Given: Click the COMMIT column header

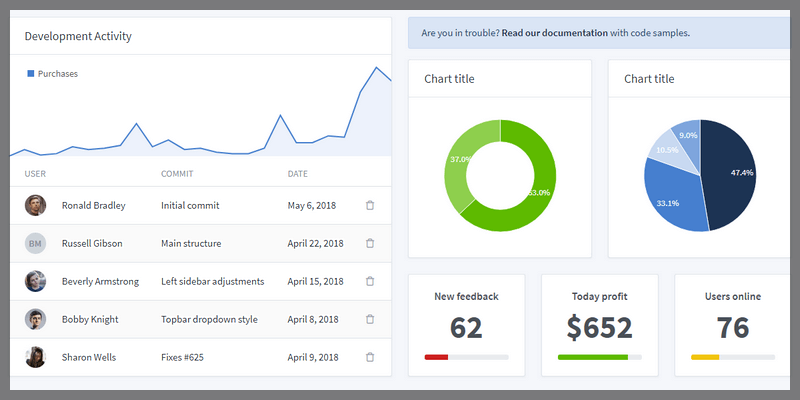Looking at the screenshot, I should [177, 174].
